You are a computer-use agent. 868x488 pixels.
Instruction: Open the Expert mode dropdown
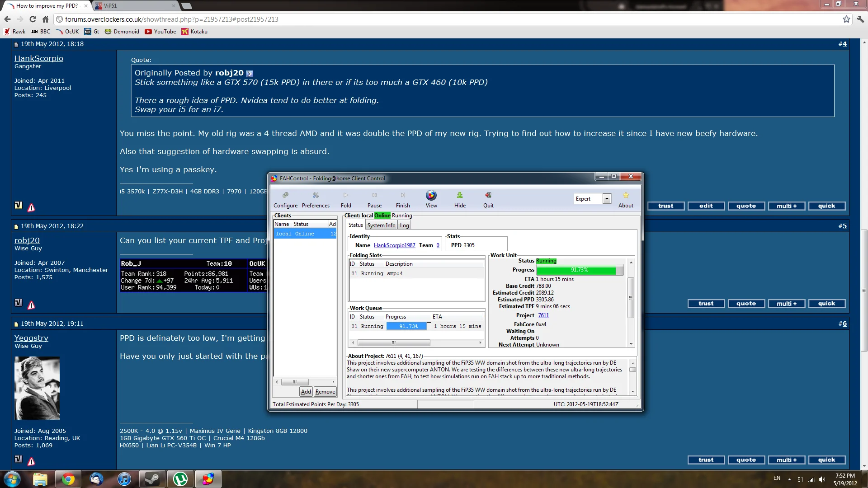pos(607,198)
